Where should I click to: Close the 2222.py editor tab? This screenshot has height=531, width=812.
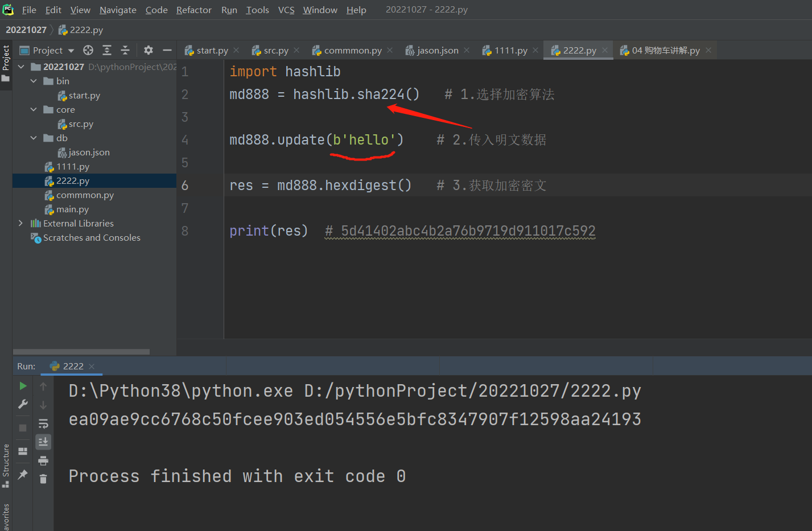(605, 50)
